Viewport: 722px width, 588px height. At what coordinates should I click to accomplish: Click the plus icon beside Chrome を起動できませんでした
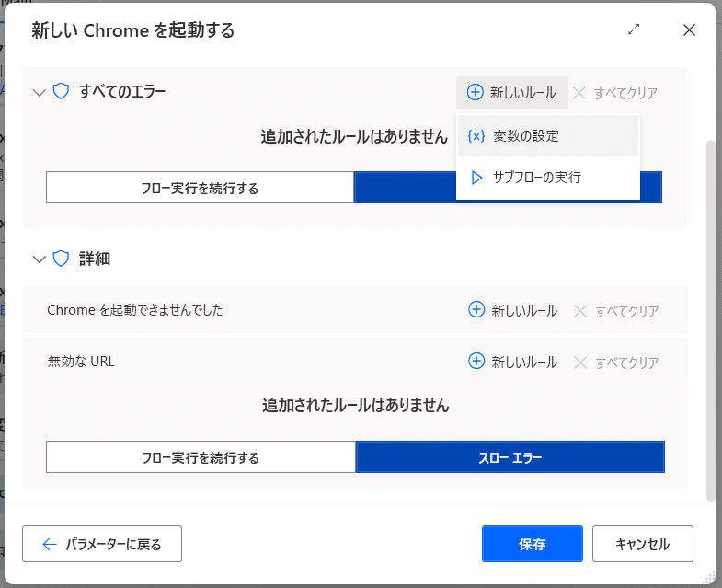tap(476, 310)
